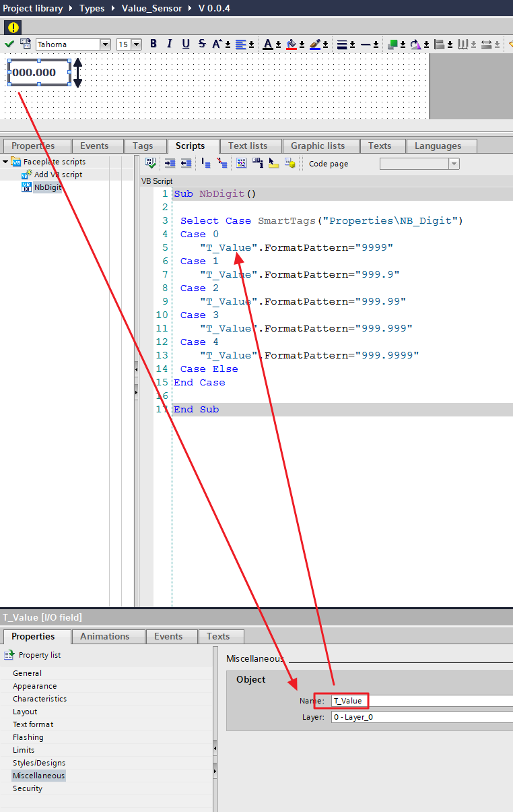
Task: Click the script syntax check icon
Action: 151,163
